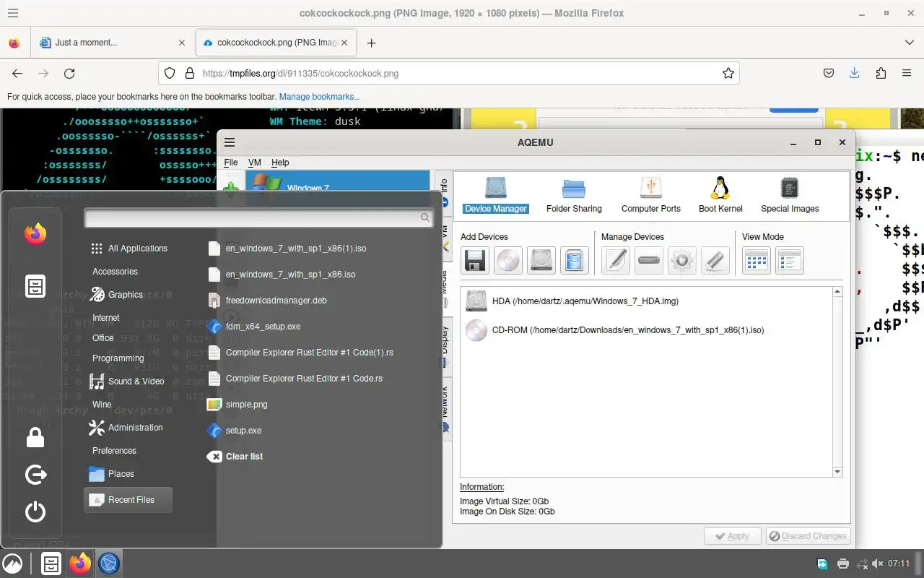Click the Manage bookmarks link
The height and width of the screenshot is (578, 924).
click(x=319, y=97)
